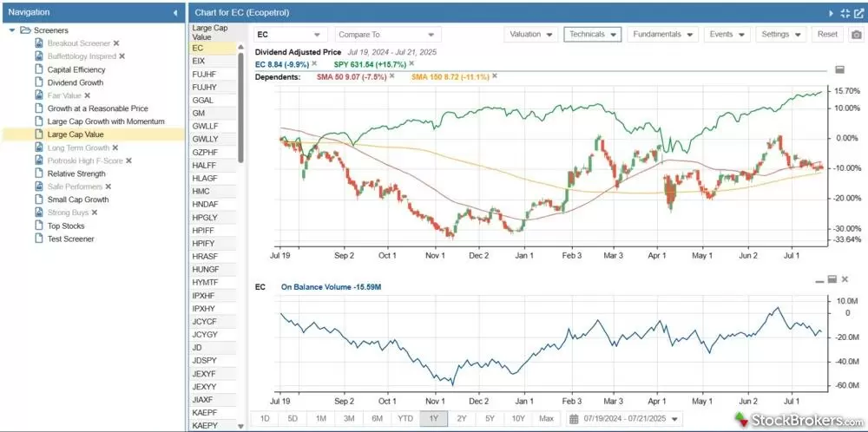Select ticker GGAL in the list
The width and height of the screenshot is (868, 432).
(213, 100)
